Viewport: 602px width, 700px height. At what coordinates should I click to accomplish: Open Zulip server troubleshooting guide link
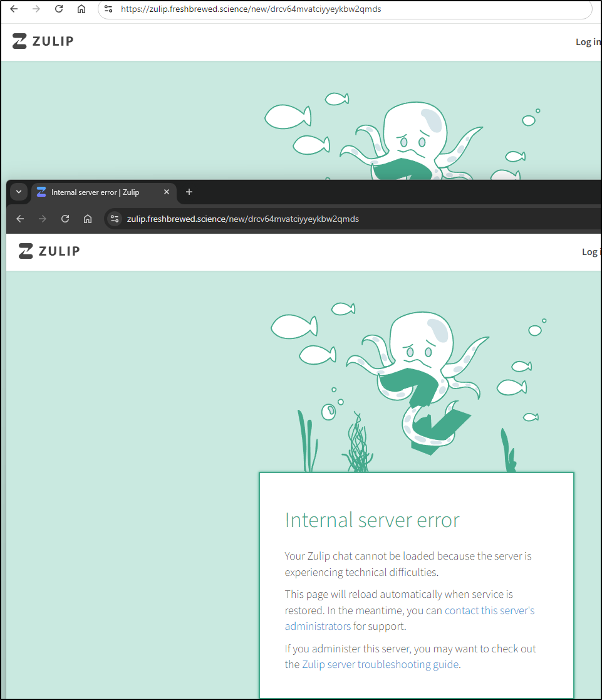pos(380,664)
